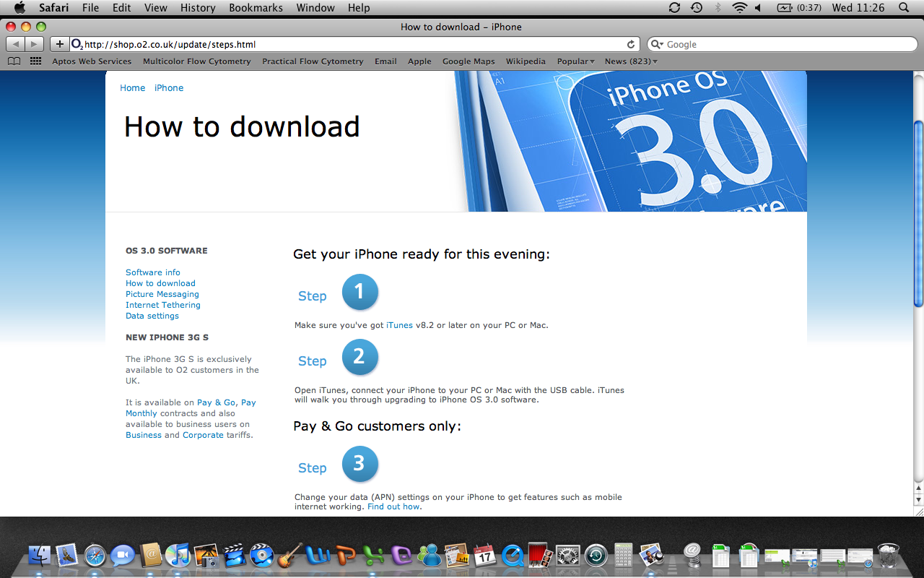Open Microsoft PowerPoint from the dock
Image resolution: width=924 pixels, height=578 pixels.
coord(346,556)
